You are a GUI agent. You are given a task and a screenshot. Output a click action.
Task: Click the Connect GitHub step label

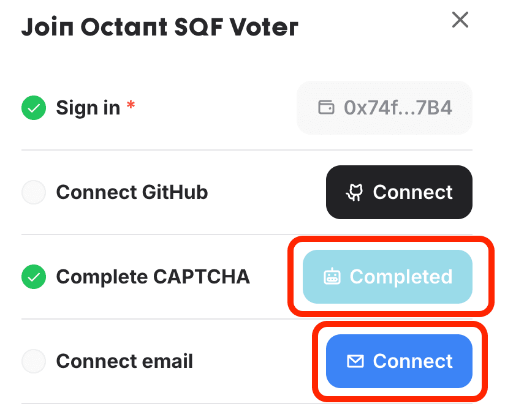tap(132, 192)
